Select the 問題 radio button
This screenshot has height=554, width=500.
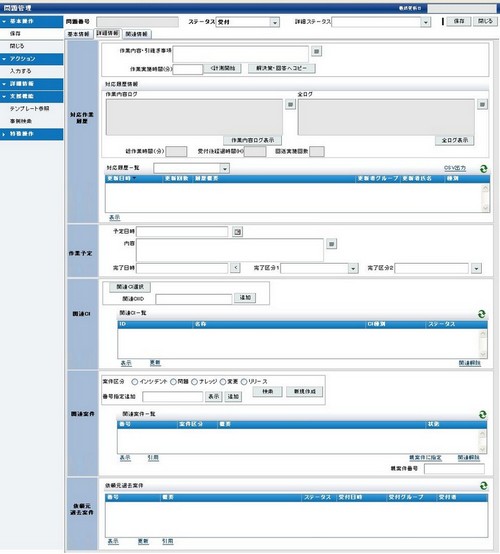tap(173, 382)
